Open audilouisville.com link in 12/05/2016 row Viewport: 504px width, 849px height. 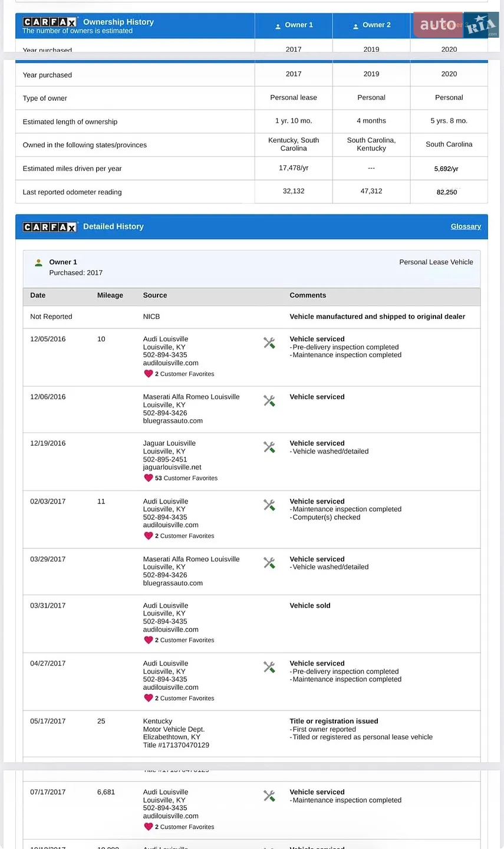pos(171,363)
